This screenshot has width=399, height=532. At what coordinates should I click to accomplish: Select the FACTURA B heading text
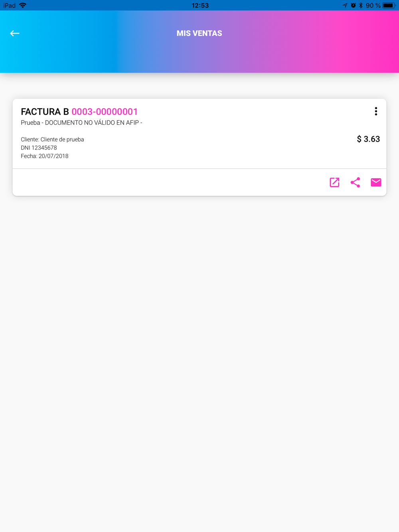coord(45,112)
